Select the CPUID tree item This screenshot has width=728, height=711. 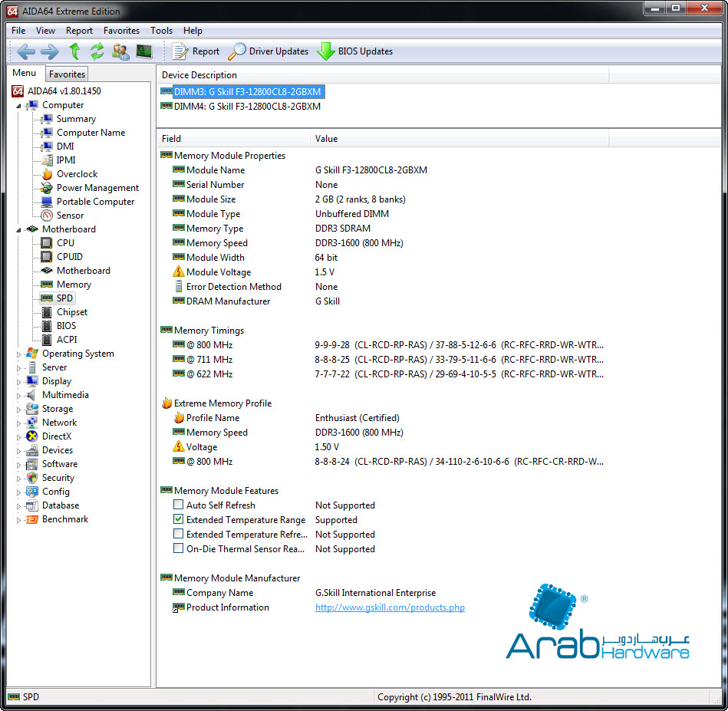click(x=70, y=257)
